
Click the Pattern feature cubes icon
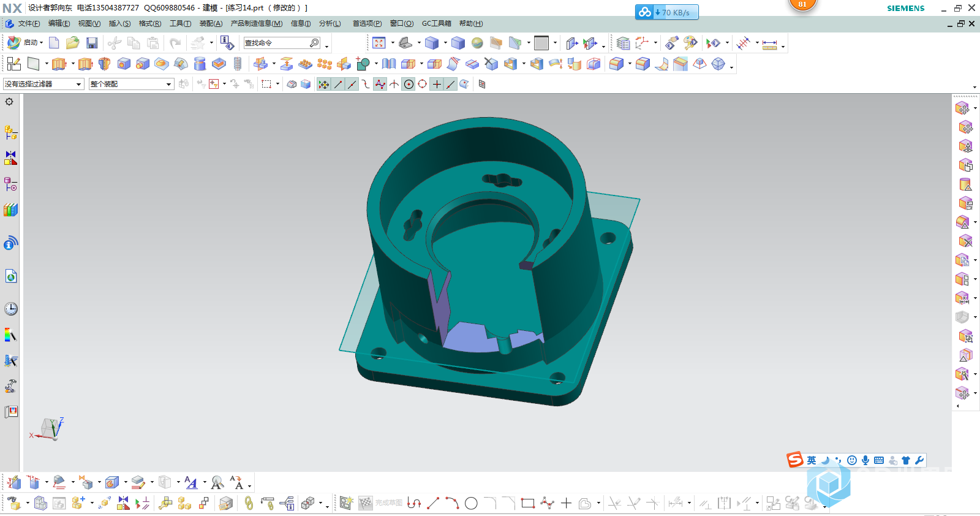click(x=325, y=64)
